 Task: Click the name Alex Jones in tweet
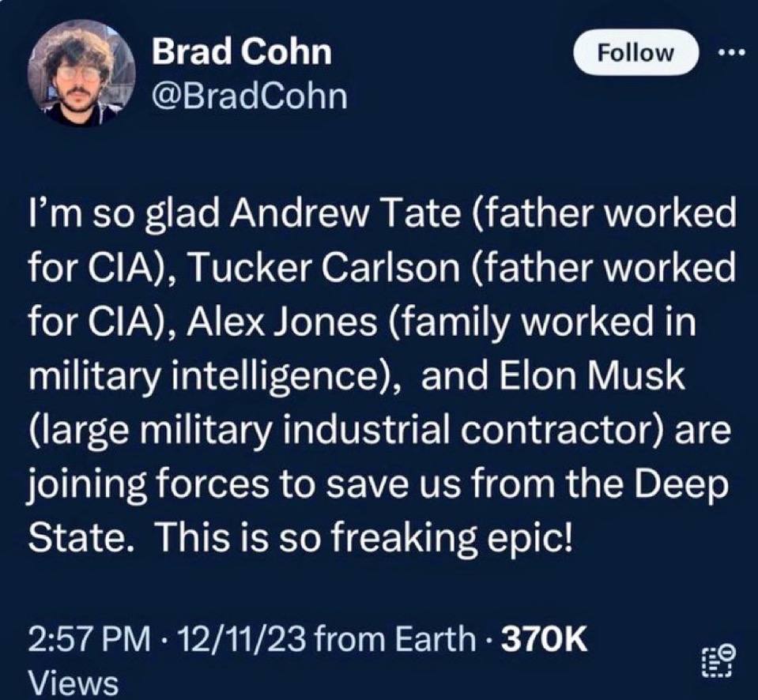tap(281, 322)
